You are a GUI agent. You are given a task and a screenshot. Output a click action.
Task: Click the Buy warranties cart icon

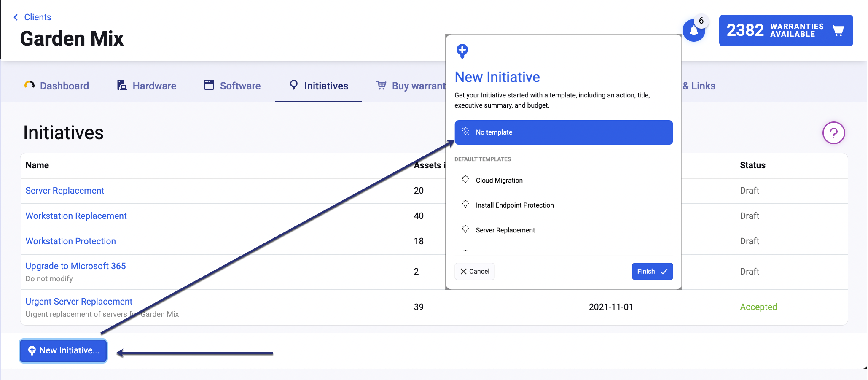click(381, 85)
